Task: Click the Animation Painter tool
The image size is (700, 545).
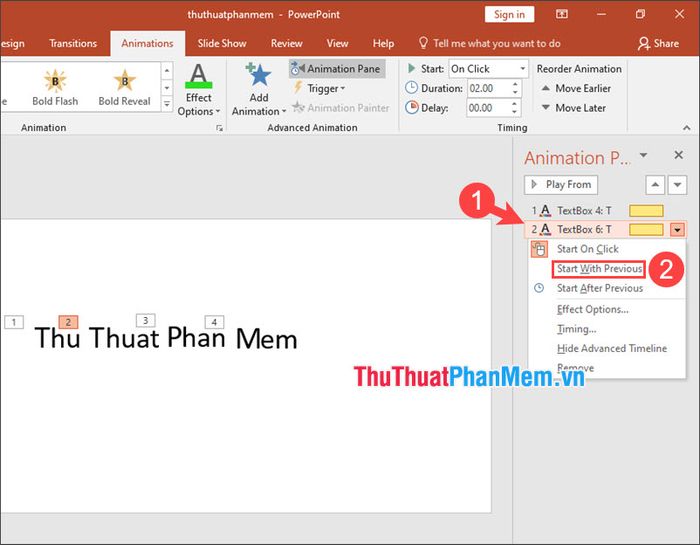Action: click(341, 108)
